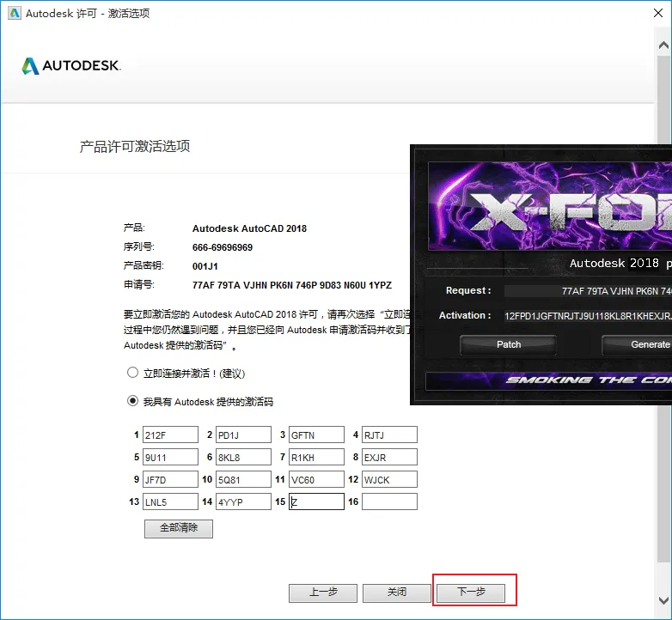
Task: Go back with the 上一步 button
Action: [323, 593]
